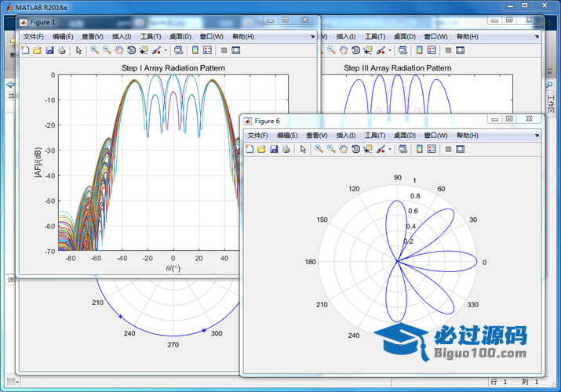The image size is (561, 392).
Task: Open 插入(I) menu in background Step III figure
Action: coord(345,37)
